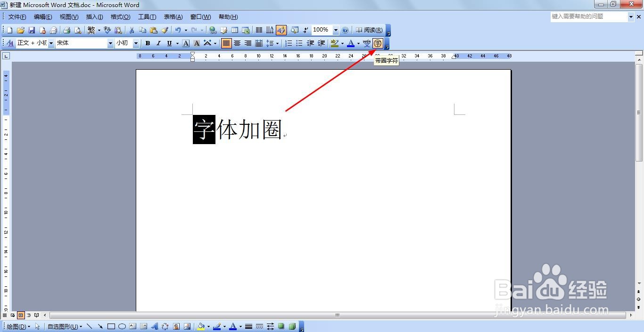
Task: Toggle italic formatting
Action: coord(158,43)
